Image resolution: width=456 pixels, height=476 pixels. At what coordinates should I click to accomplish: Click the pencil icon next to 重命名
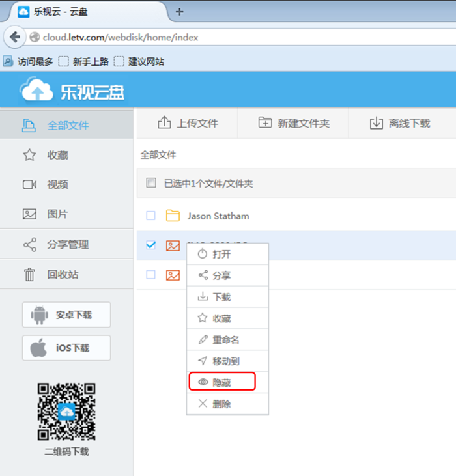click(x=203, y=339)
